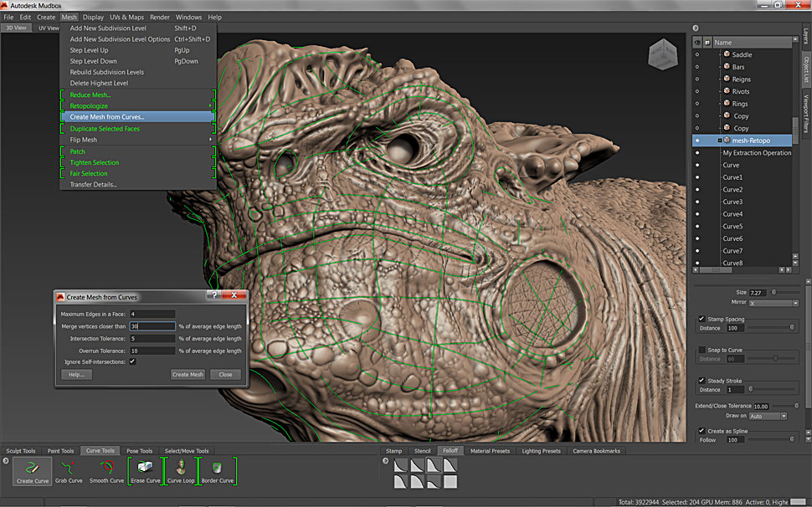Choose Create Mesh from Curves menu entry
The height and width of the screenshot is (507, 812).
(x=107, y=117)
